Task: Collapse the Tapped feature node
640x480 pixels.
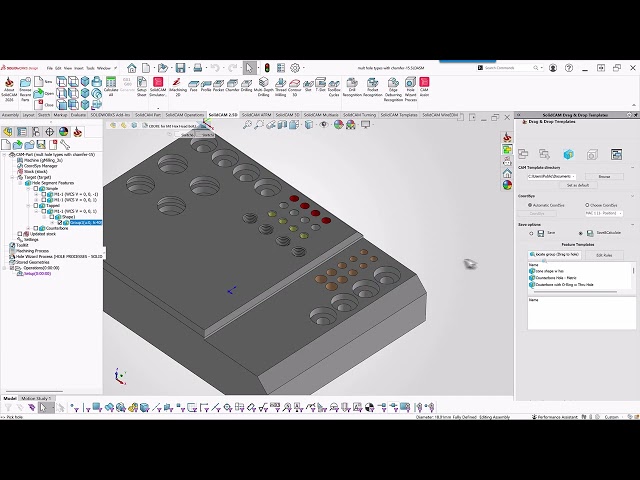Action: pos(29,206)
